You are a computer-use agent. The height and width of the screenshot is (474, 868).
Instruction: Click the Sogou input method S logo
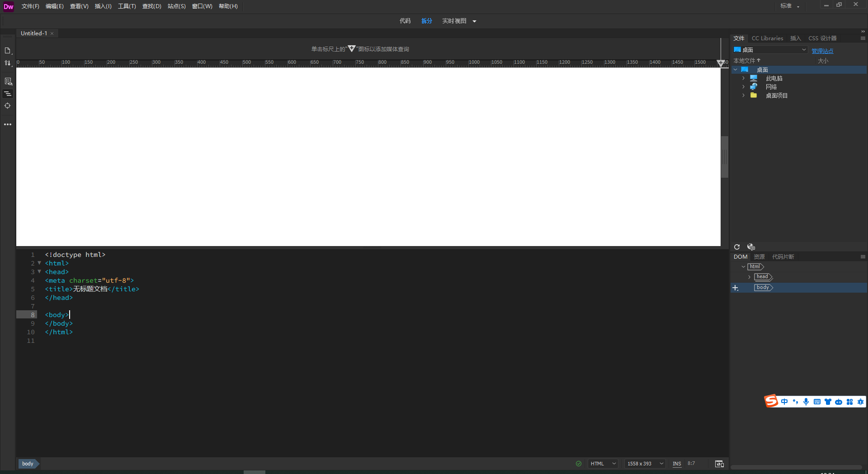click(x=771, y=401)
